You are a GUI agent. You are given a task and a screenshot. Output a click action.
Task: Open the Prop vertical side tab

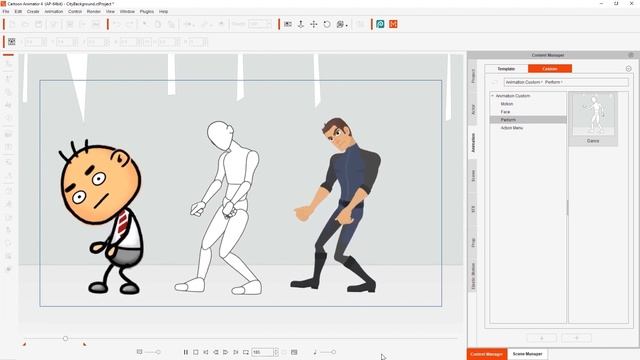[x=473, y=242]
